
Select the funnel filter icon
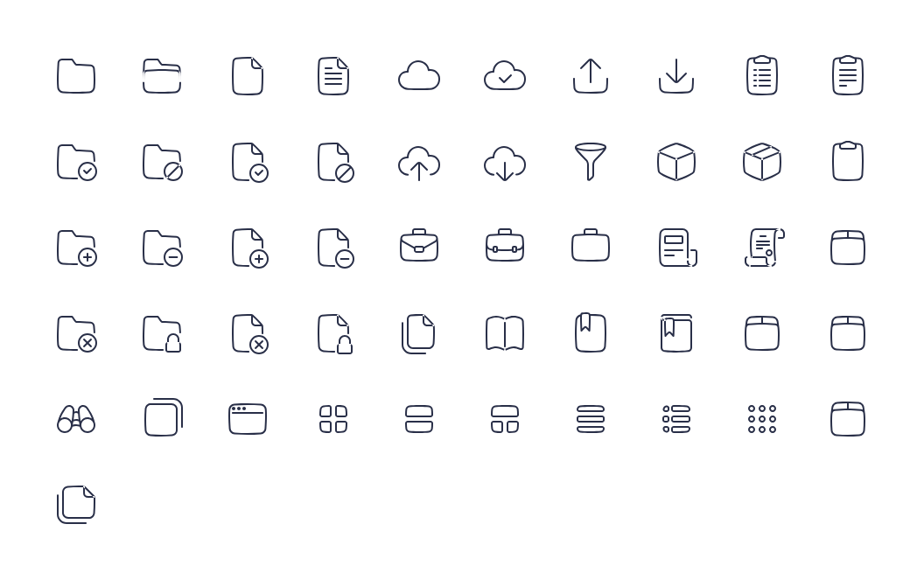[591, 161]
